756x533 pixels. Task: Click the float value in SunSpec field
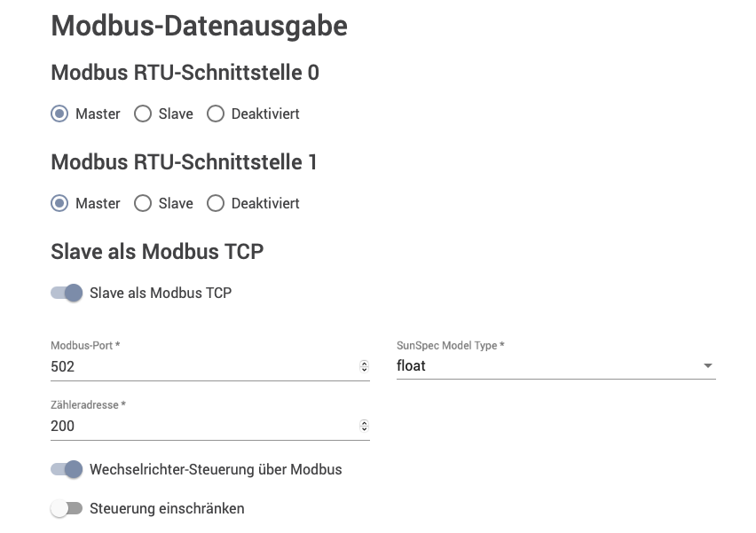pos(411,365)
